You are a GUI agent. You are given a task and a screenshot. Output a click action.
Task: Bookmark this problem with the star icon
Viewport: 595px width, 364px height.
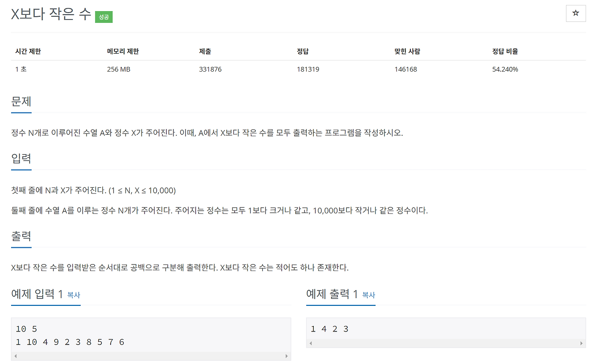[575, 13]
